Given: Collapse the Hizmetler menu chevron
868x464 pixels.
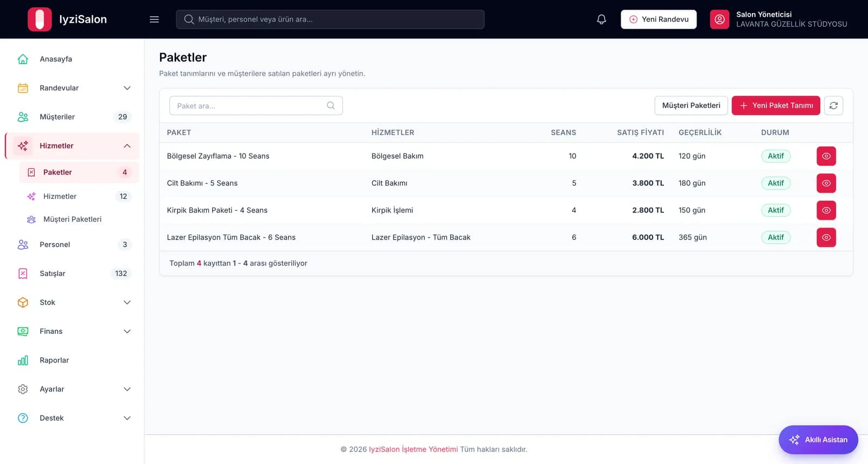Looking at the screenshot, I should tap(127, 146).
